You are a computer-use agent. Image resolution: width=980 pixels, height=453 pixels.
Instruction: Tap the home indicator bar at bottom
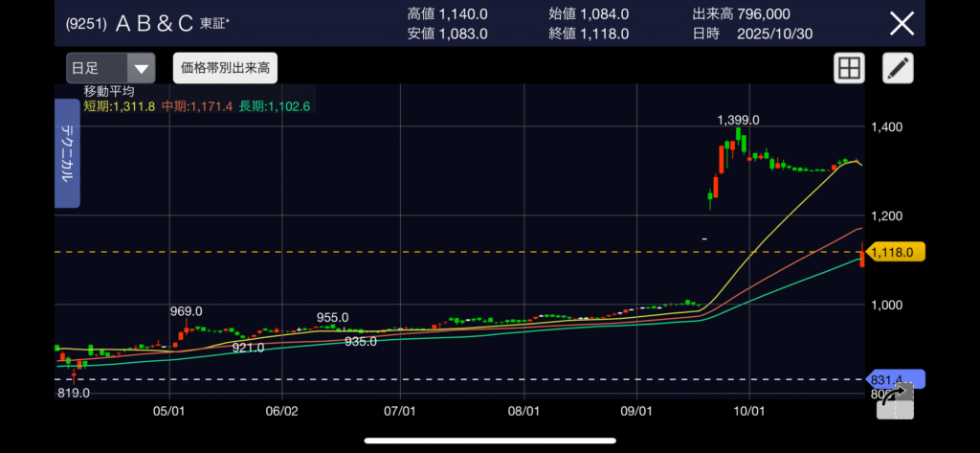pyautogui.click(x=489, y=442)
